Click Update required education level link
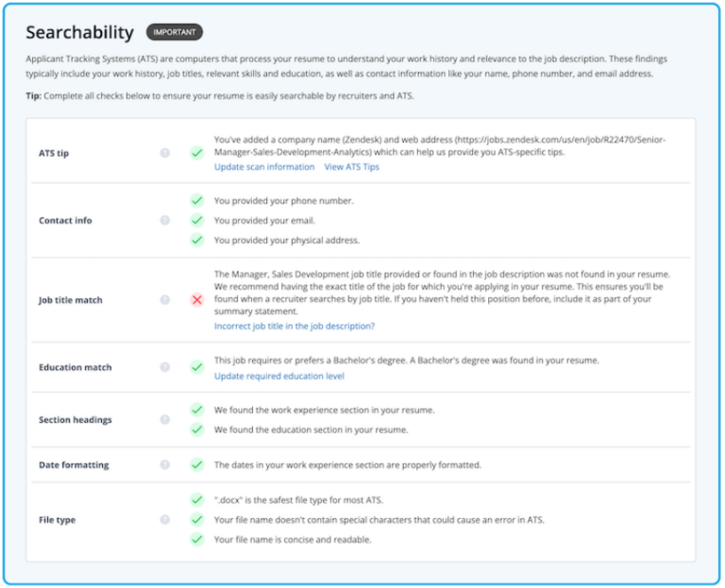 279,376
